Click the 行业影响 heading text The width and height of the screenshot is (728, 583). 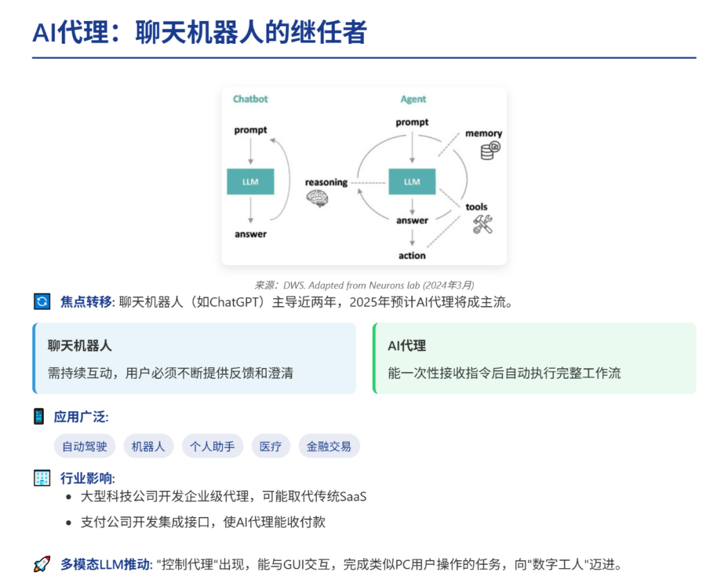86,478
